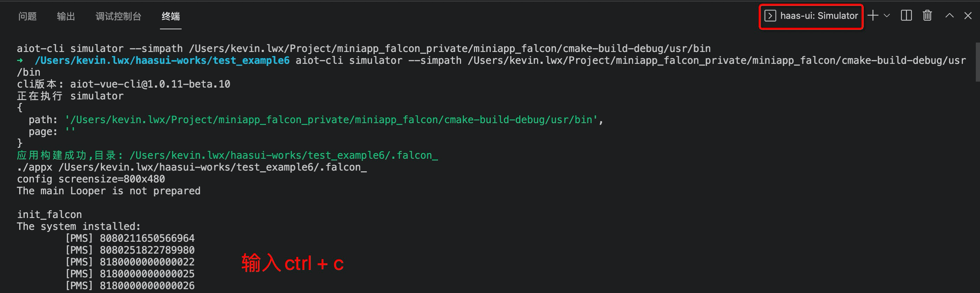Close the terminal panel with the X
The height and width of the screenshot is (293, 980).
tap(968, 16)
